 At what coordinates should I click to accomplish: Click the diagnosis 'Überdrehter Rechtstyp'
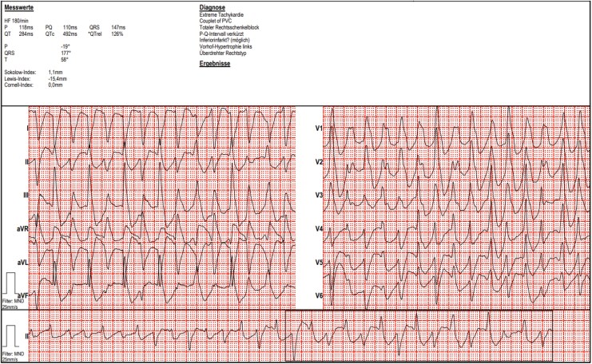coord(223,53)
